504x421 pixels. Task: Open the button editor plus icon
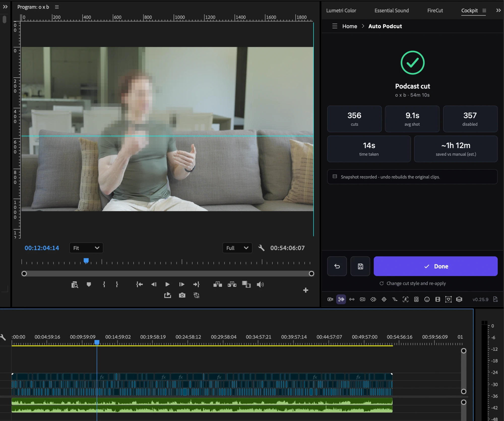coord(306,290)
